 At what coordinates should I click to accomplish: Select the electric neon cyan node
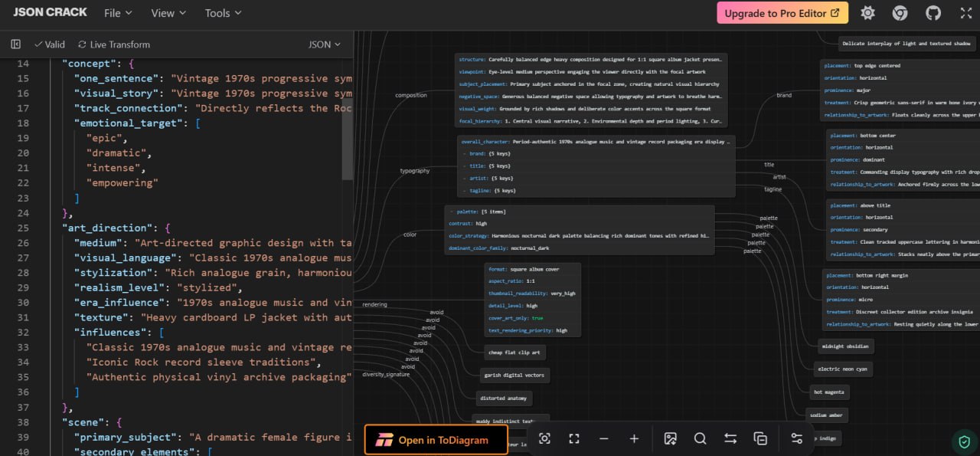pos(843,369)
